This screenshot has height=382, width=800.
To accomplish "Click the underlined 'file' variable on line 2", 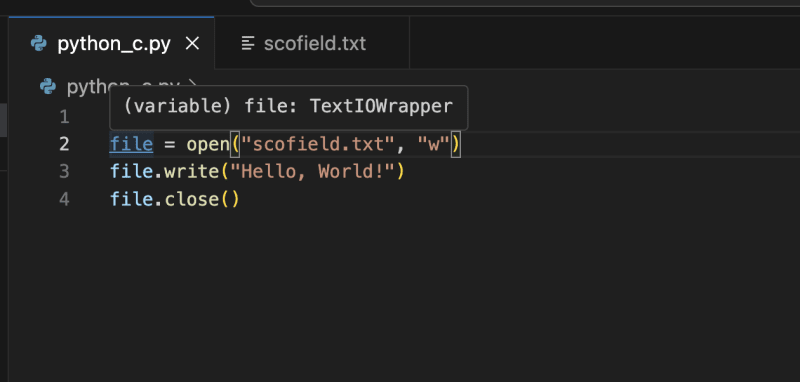I will [132, 144].
